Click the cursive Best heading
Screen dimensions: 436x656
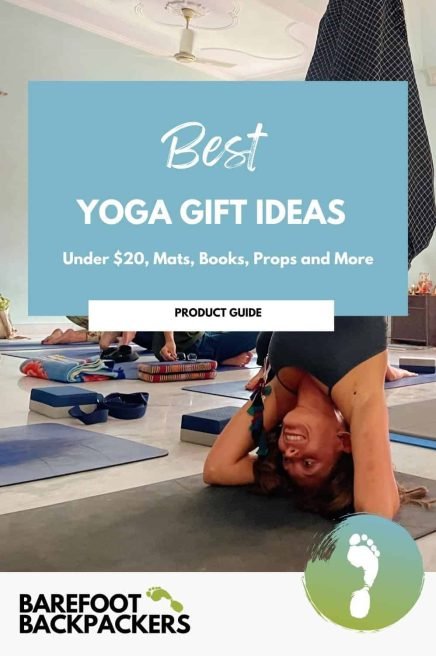[214, 146]
